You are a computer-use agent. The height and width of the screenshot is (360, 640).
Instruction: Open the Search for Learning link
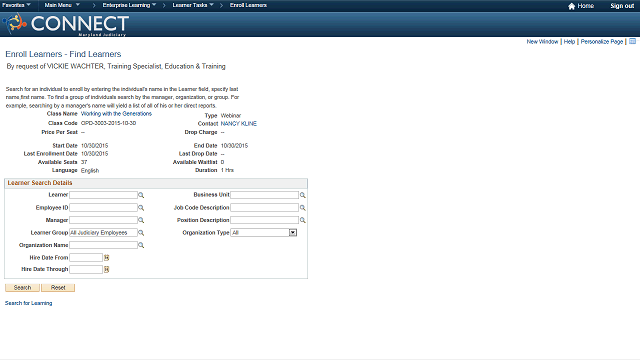29,303
